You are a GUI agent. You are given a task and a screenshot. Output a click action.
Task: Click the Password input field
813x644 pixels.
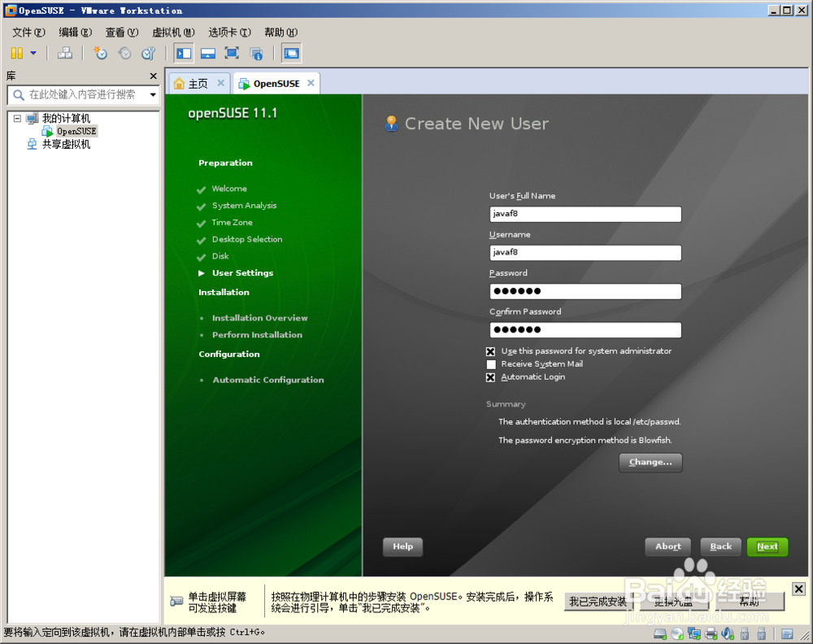pos(585,291)
